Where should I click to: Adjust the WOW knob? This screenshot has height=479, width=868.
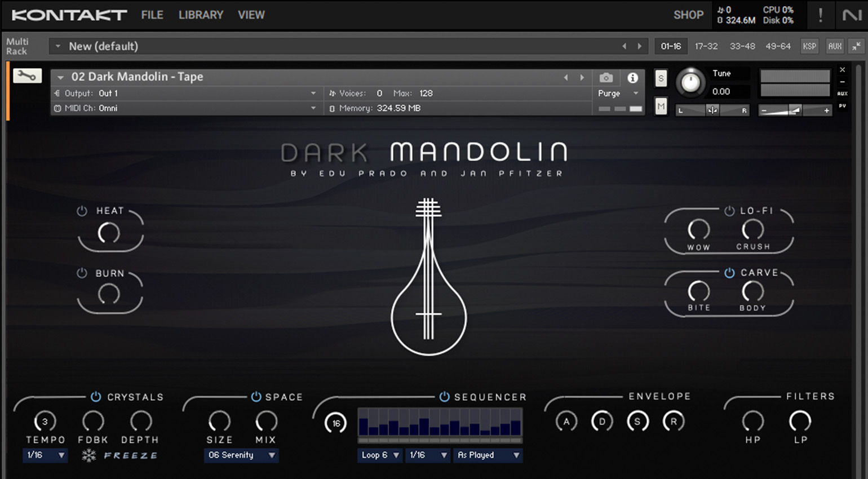(x=699, y=230)
